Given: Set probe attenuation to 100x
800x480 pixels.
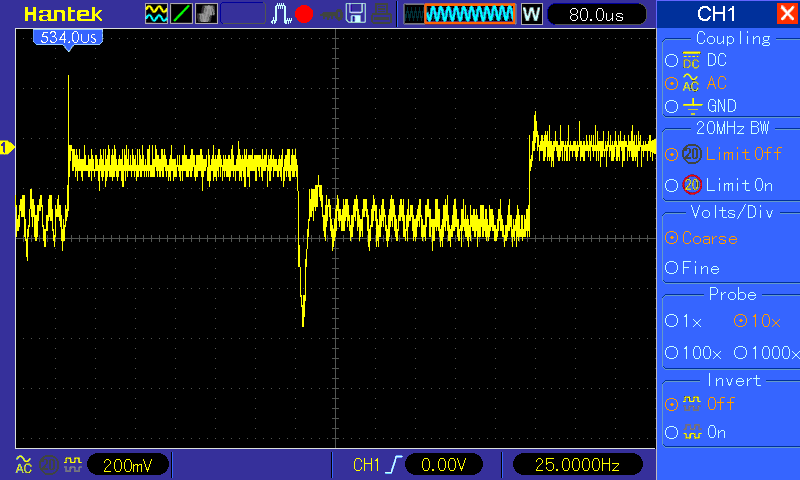Looking at the screenshot, I should tap(693, 352).
